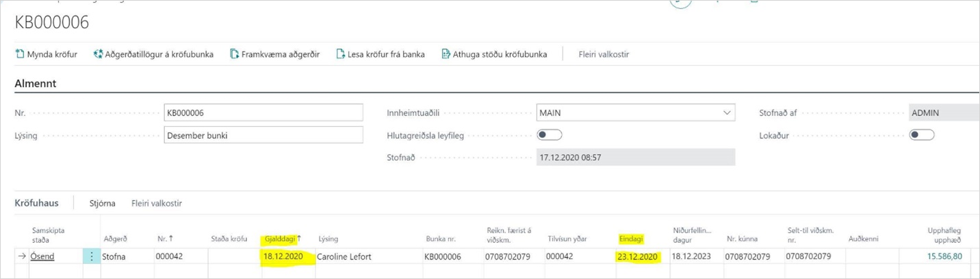This screenshot has height=279, width=980.
Task: Open Fleiri valkostir in Kröfuhaus section
Action: 157,203
